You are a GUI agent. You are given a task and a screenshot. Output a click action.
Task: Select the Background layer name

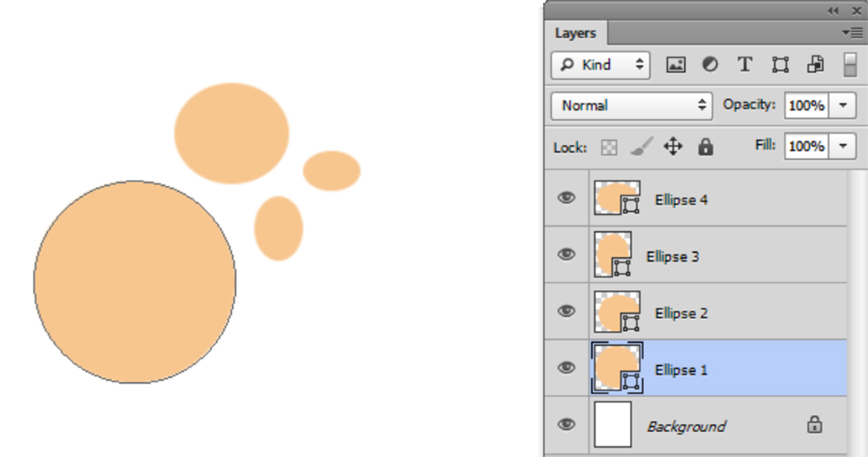687,427
